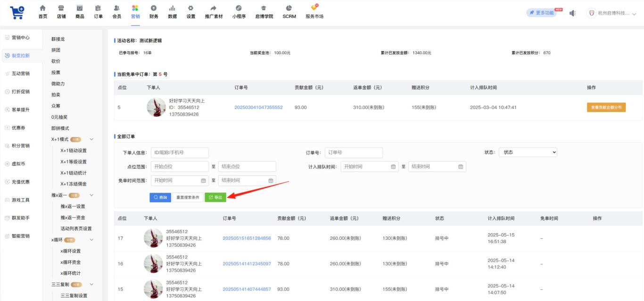Open the 财务 finance menu
Viewport: 644px width, 301px height.
point(154,12)
